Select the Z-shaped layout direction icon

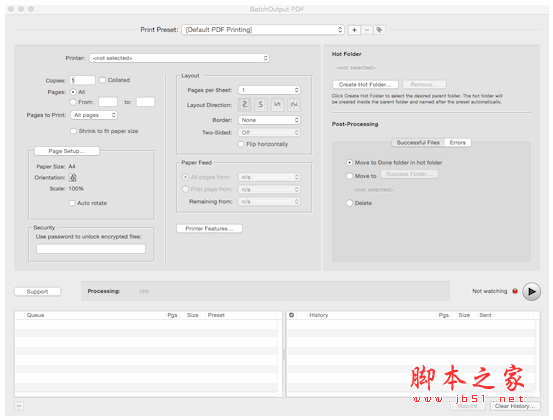click(x=244, y=104)
